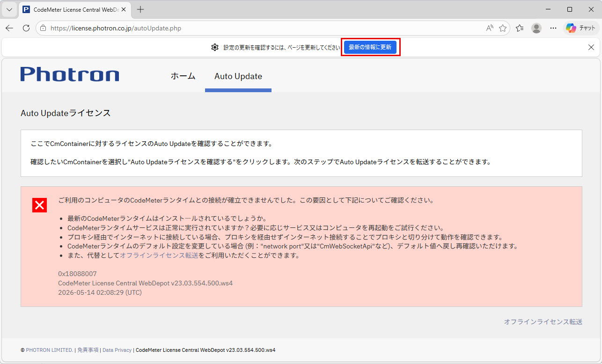The image size is (602, 364).
Task: Click the Photron logo
Action: (x=70, y=74)
